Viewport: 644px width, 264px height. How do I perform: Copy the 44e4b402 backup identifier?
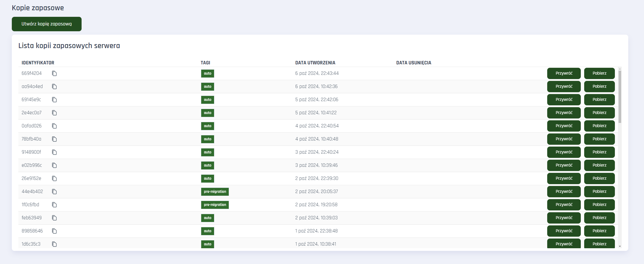54,191
